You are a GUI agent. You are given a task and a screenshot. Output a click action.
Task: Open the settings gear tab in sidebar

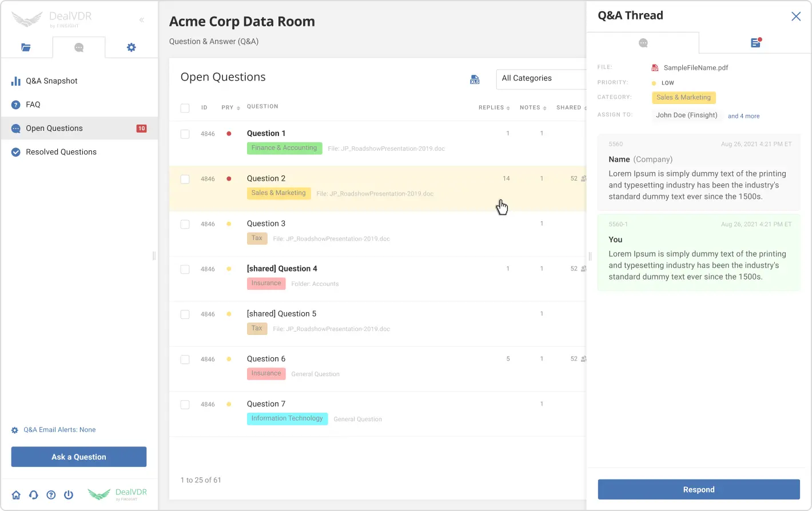pyautogui.click(x=132, y=47)
